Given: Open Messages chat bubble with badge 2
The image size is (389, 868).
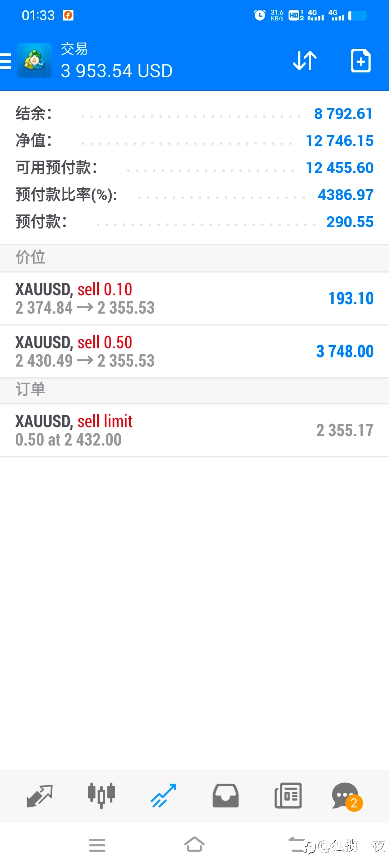Looking at the screenshot, I should point(346,796).
